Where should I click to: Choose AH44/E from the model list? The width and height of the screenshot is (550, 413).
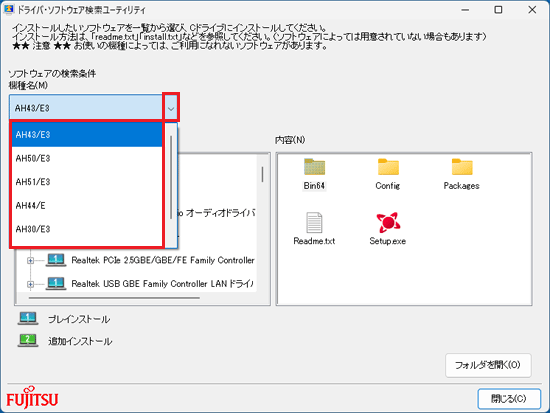[x=87, y=206]
